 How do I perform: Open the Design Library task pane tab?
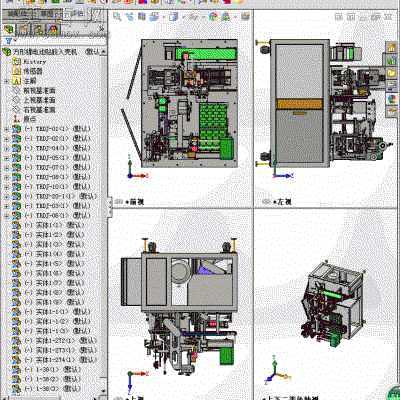tap(391, 60)
